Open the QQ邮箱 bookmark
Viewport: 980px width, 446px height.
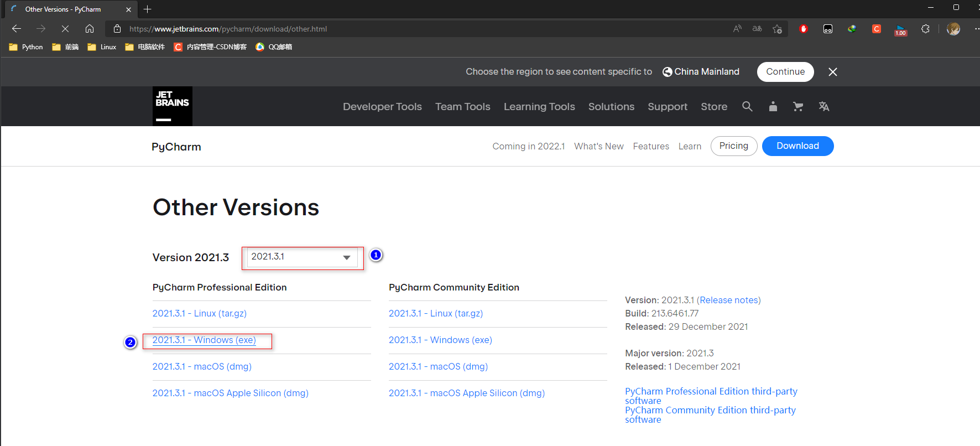pos(274,47)
